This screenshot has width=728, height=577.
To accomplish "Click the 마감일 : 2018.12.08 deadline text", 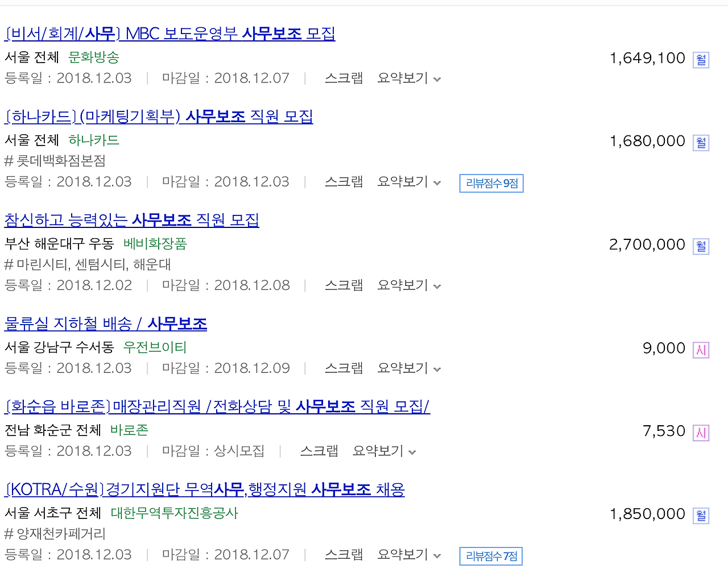I will click(x=226, y=285).
